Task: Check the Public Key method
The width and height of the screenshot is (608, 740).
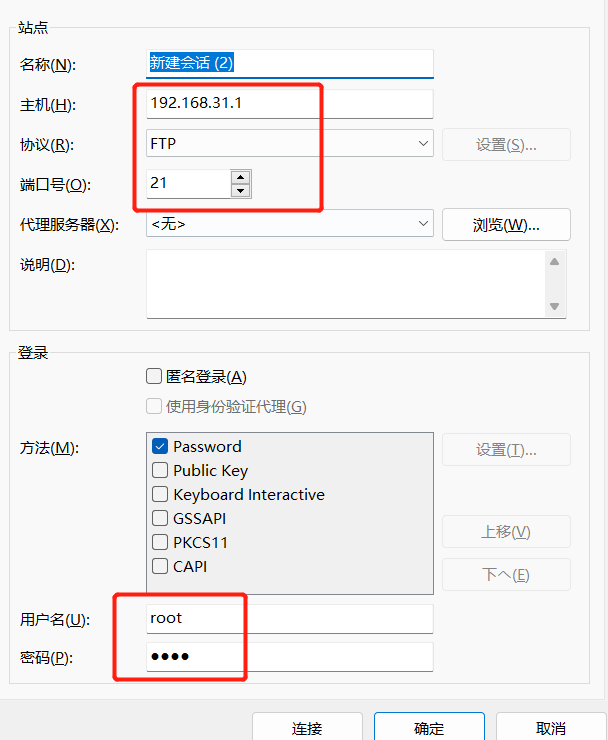Action: (160, 471)
